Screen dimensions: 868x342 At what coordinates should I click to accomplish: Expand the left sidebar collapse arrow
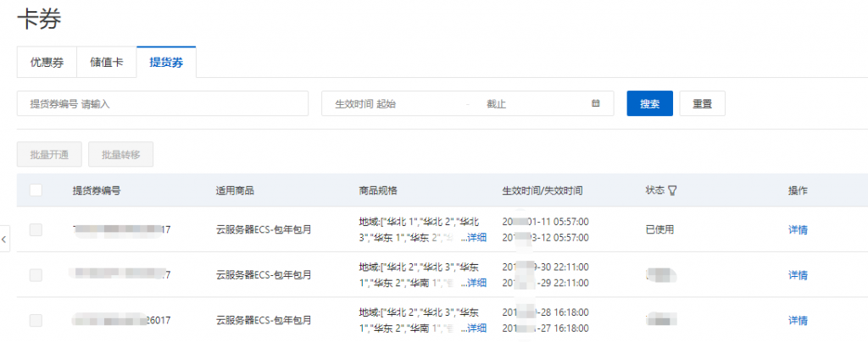(4, 240)
